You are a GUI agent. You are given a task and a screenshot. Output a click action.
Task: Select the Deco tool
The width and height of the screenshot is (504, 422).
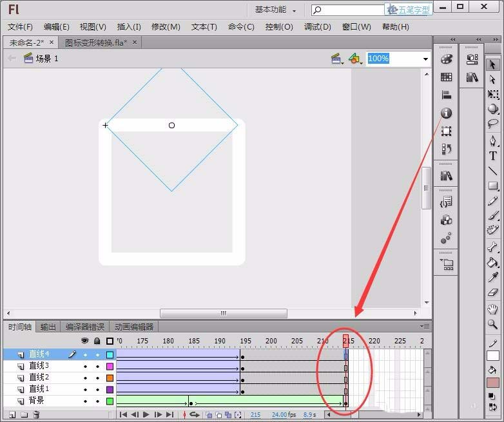[x=492, y=230]
